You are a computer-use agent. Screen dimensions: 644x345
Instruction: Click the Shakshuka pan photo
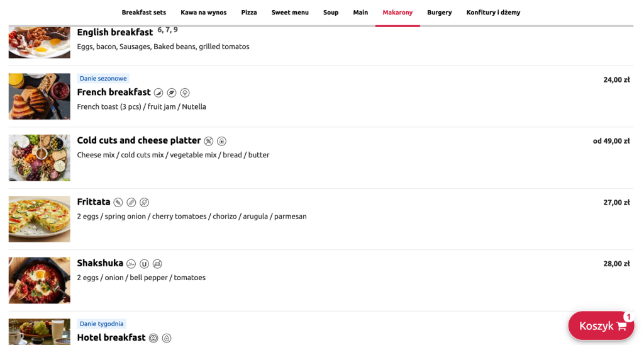click(40, 280)
